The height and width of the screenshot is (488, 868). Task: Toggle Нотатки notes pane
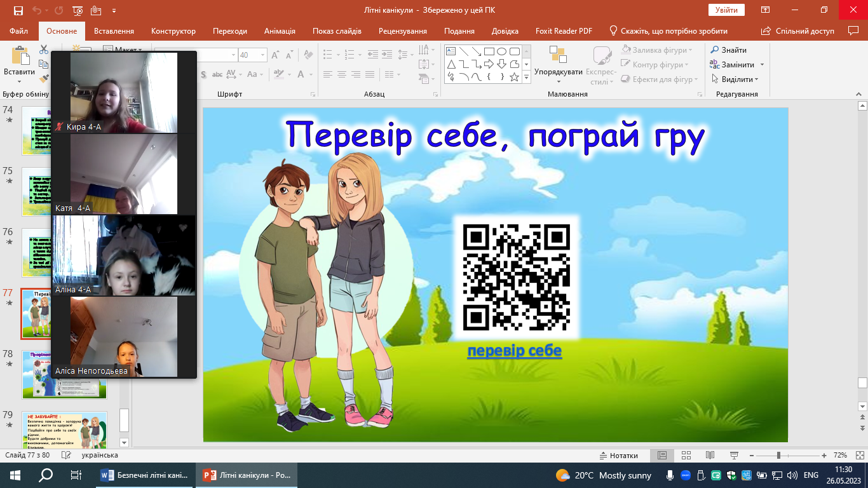click(618, 456)
